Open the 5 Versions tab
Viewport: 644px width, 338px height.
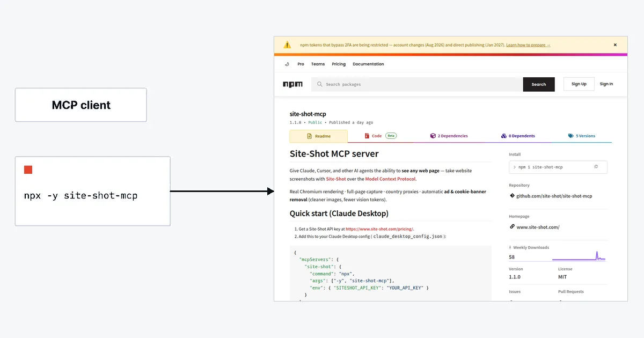click(x=582, y=136)
